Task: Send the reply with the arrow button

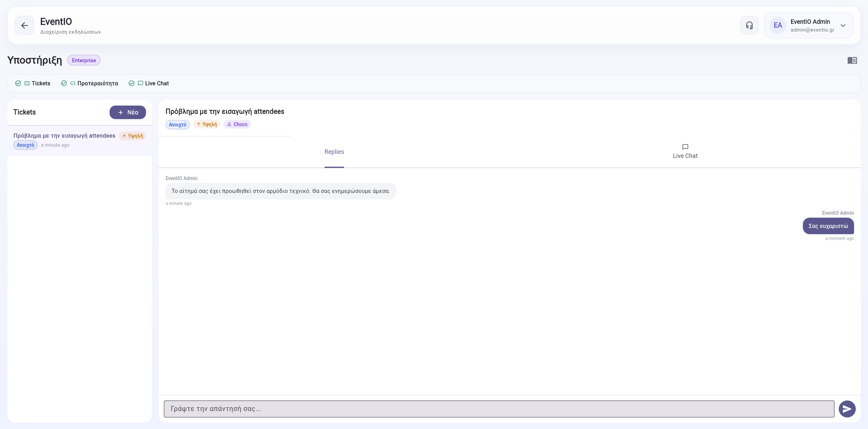Action: tap(847, 409)
